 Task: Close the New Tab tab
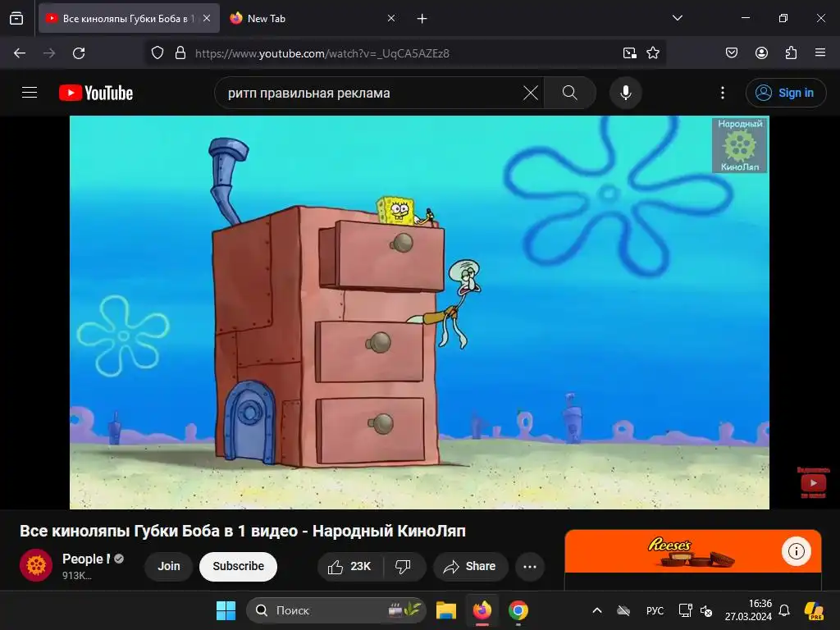point(391,18)
